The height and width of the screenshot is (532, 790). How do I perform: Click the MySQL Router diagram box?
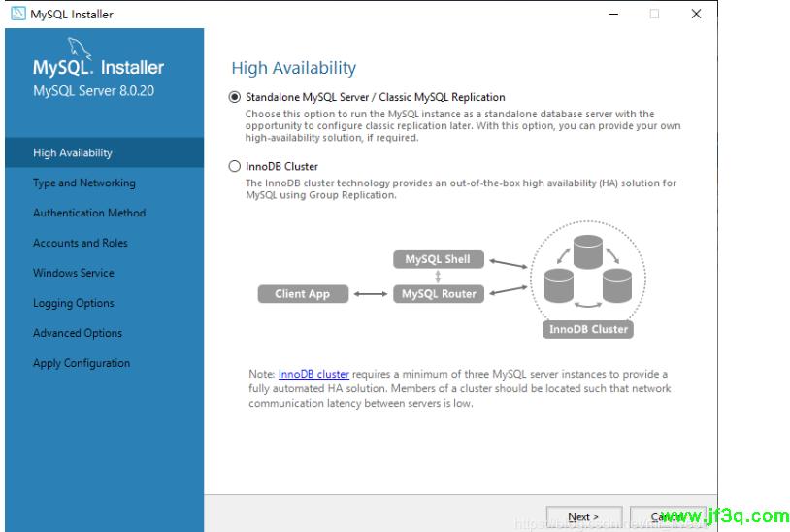pos(438,293)
